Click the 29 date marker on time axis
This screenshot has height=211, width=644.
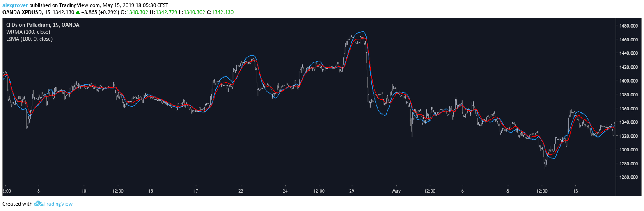(x=352, y=191)
